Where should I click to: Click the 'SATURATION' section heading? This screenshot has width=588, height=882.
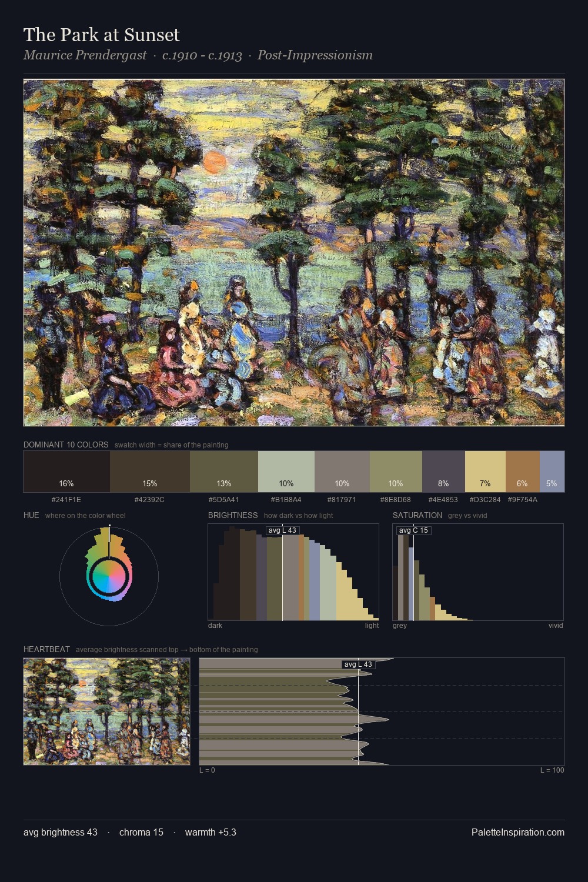(417, 515)
